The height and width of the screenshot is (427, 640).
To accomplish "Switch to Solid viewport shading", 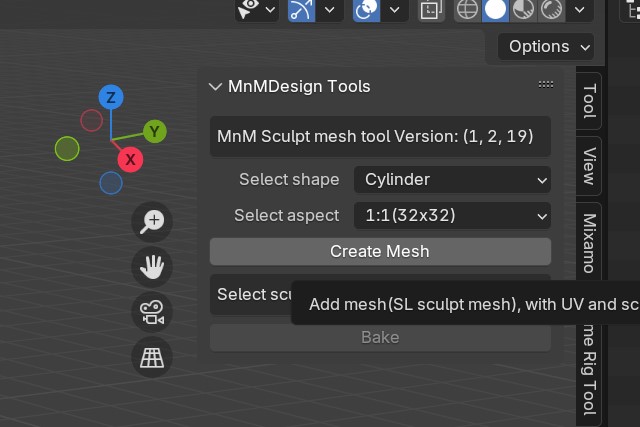I will [495, 10].
